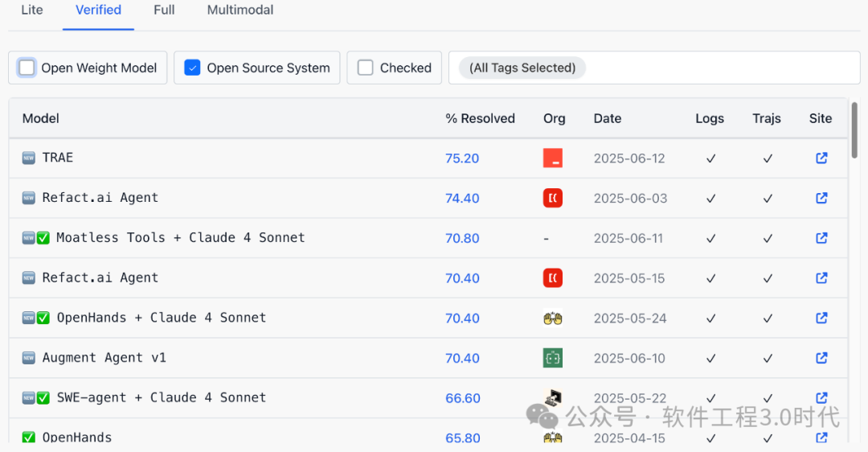Click the Trajs column header
The image size is (868, 452).
point(767,118)
